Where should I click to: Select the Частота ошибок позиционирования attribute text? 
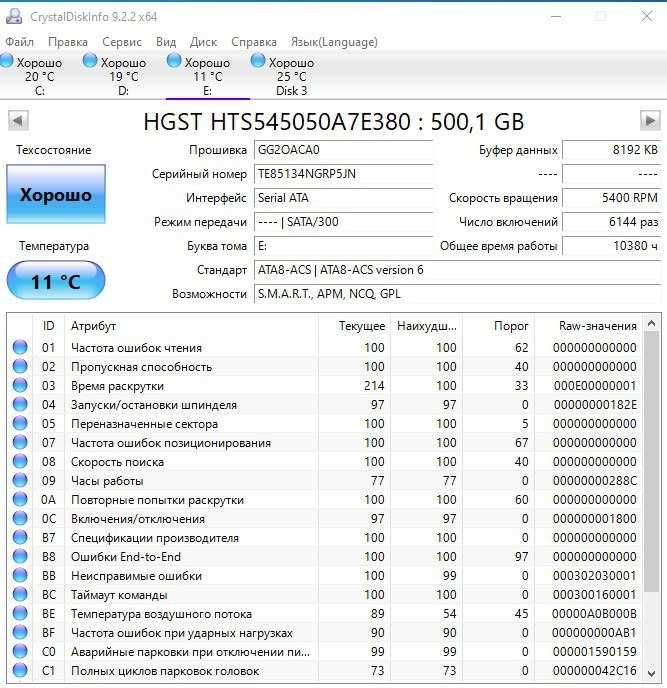pos(171,443)
